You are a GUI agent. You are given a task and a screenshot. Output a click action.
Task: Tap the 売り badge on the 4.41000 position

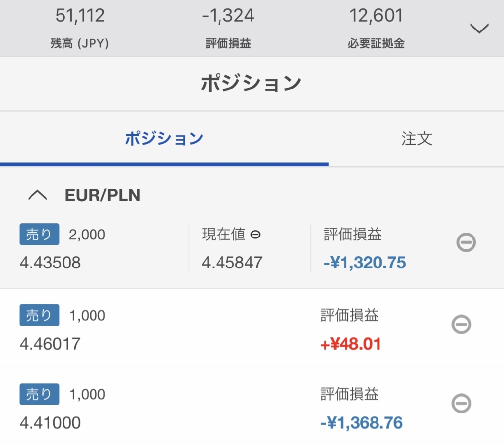[39, 394]
